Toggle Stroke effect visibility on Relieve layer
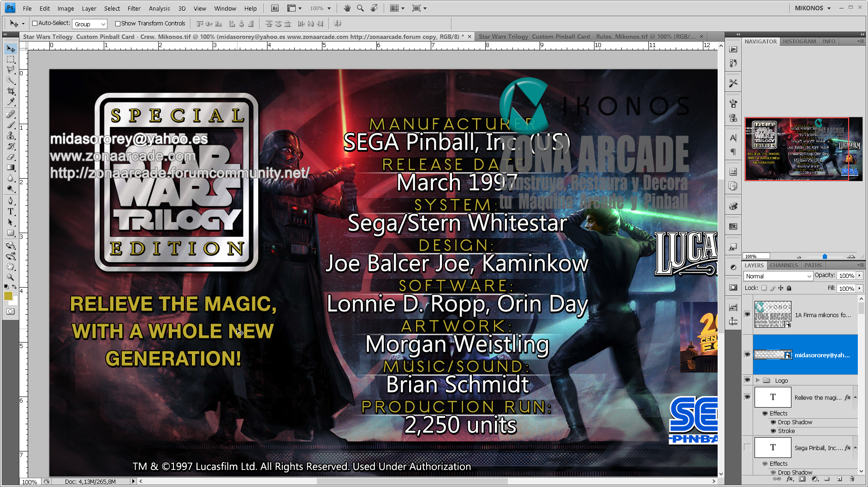Viewport: 868px width, 487px height. (x=773, y=431)
